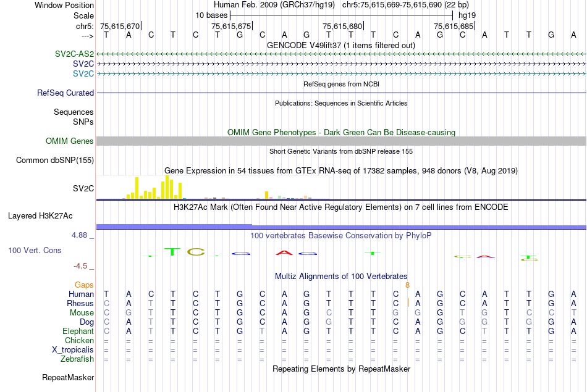
Task: Click the Rhesus species row label
Action: point(80,303)
